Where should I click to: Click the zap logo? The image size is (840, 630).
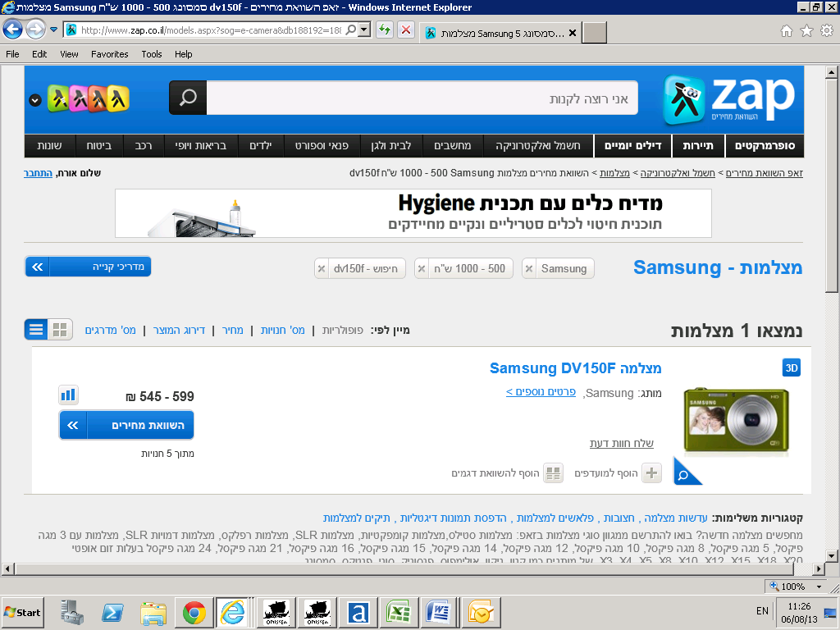(x=728, y=99)
